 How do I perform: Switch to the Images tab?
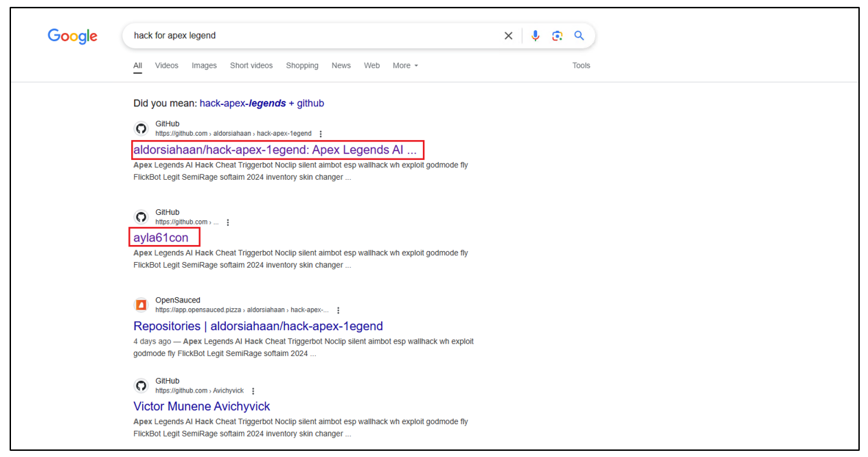204,66
